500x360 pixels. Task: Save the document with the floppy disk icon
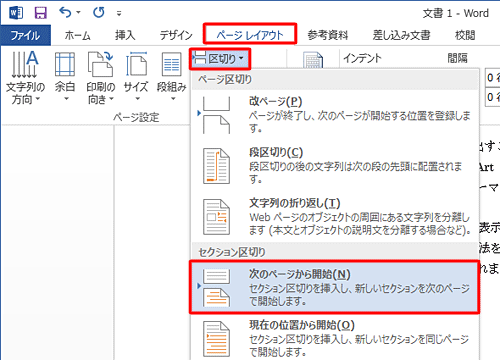40,13
